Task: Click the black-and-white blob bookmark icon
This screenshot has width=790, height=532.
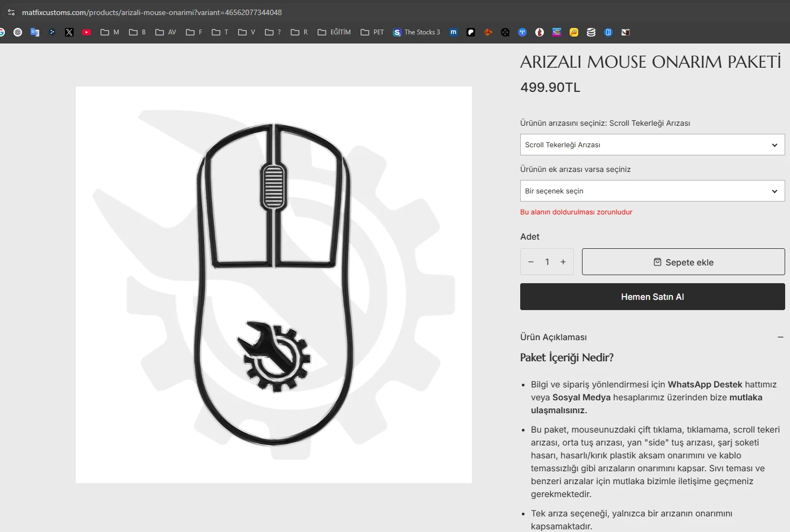Action: pos(471,32)
